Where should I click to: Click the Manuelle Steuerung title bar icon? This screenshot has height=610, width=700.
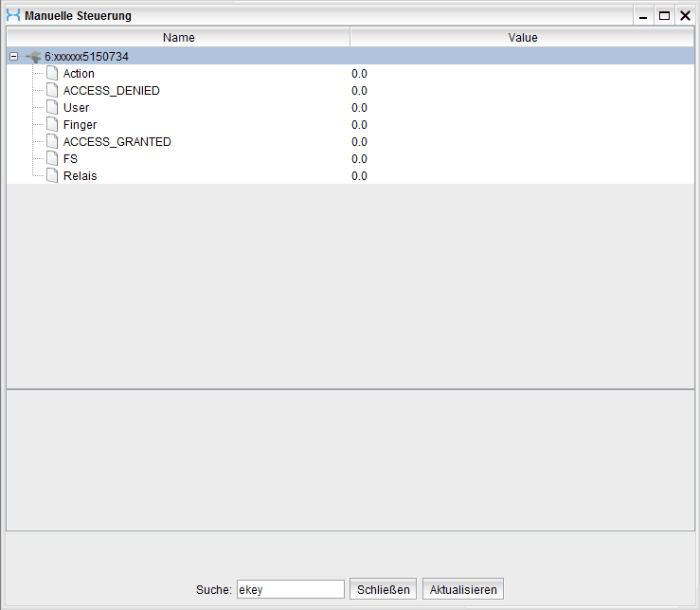pyautogui.click(x=13, y=16)
